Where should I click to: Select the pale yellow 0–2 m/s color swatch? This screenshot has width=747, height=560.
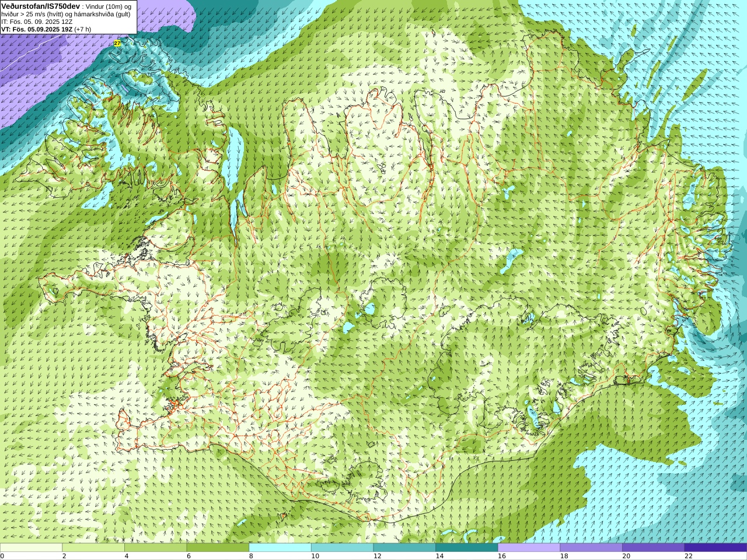pyautogui.click(x=31, y=548)
